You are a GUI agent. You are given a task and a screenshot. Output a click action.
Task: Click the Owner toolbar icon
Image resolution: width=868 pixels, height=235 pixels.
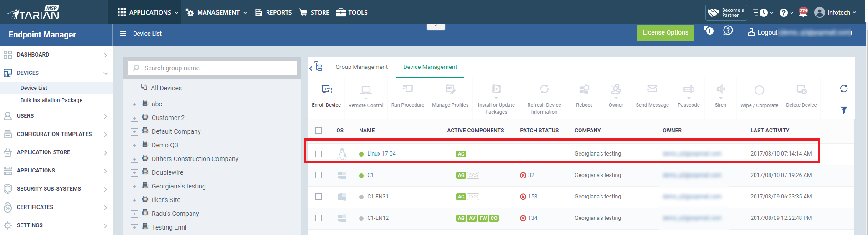click(x=616, y=89)
